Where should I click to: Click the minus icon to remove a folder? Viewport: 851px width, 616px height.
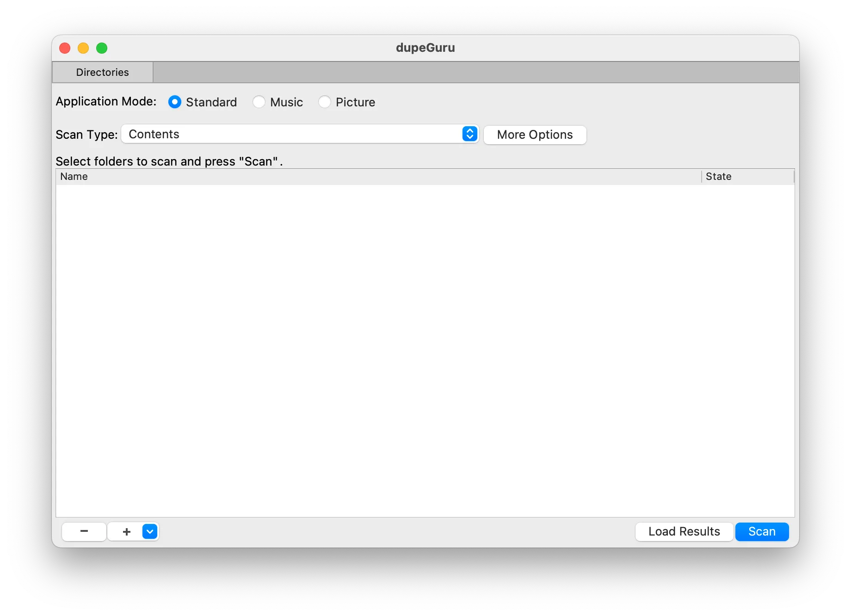click(84, 531)
